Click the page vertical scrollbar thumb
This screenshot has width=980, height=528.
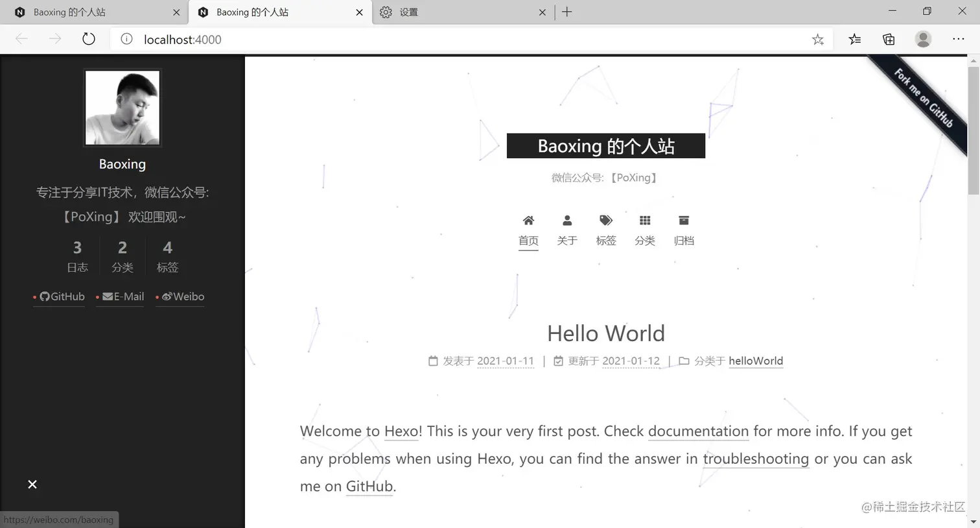974,130
